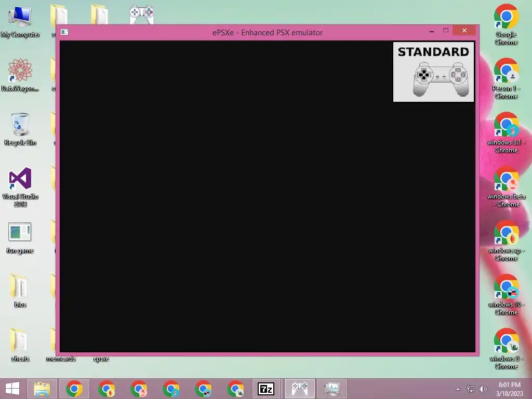The image size is (532, 399).
Task: Open taskbar Chrome with green profile badge
Action: point(235,389)
